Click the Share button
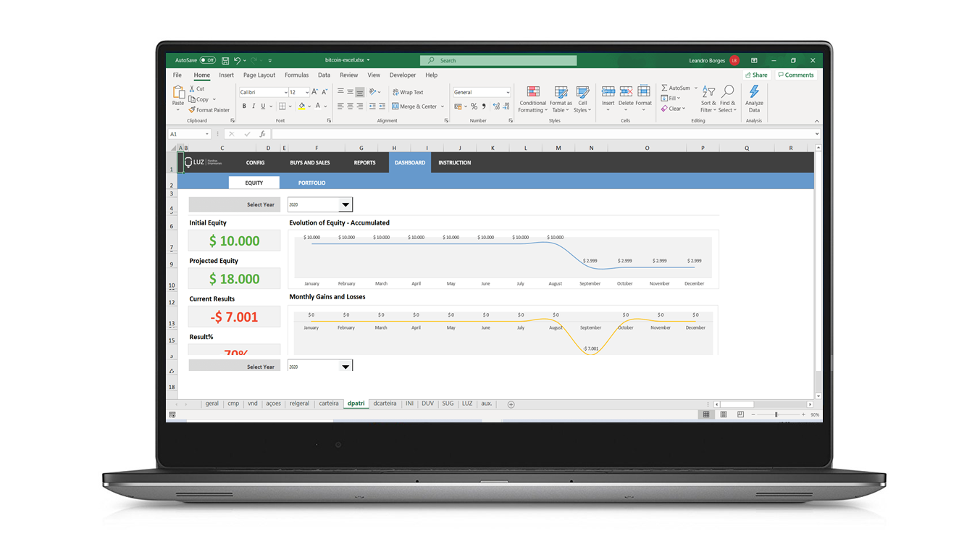This screenshot has width=980, height=555. pyautogui.click(x=756, y=75)
